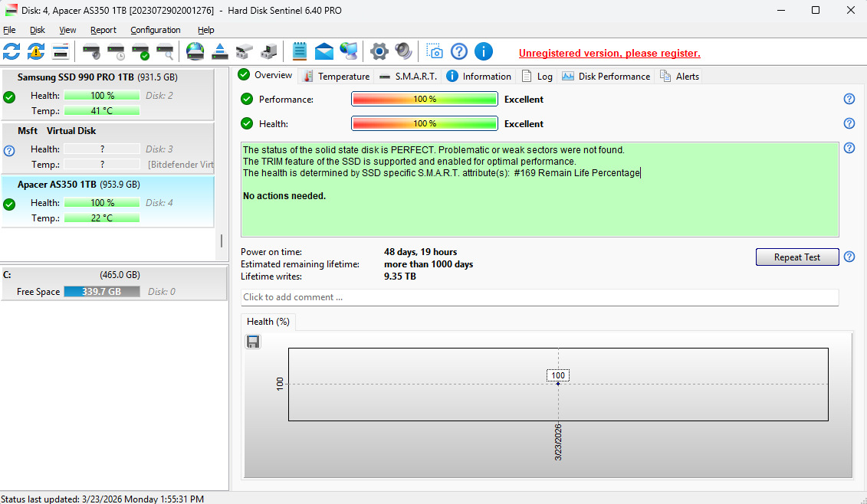
Task: Click the 100 data point on health graph
Action: click(x=558, y=384)
